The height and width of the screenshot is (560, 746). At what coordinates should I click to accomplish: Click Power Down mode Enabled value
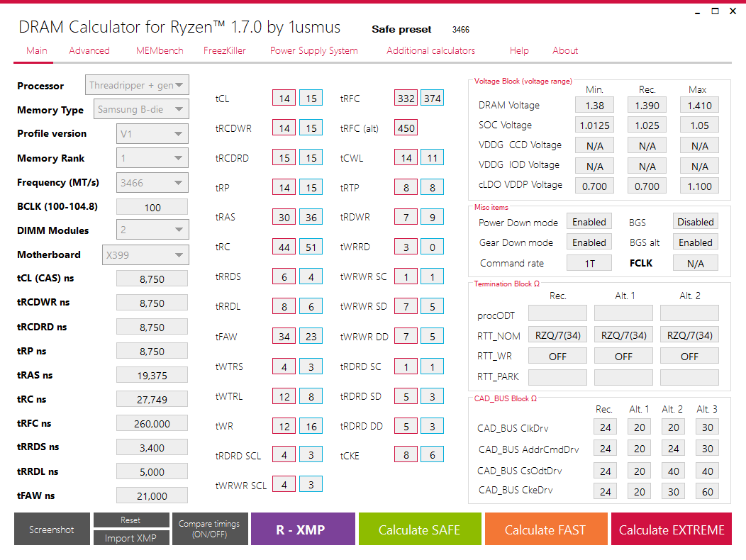(589, 222)
